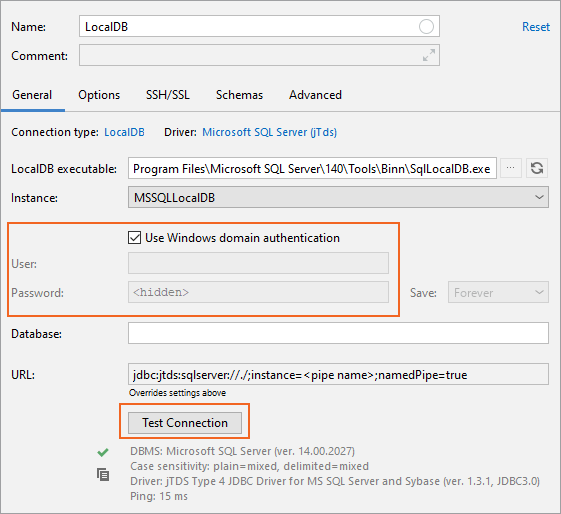The image size is (561, 514).
Task: Switch to the General tab
Action: coord(32,95)
